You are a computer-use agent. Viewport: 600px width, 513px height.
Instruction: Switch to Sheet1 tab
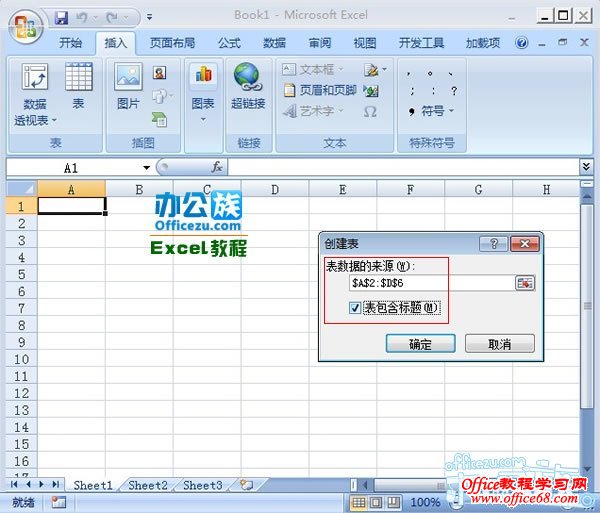[x=93, y=485]
